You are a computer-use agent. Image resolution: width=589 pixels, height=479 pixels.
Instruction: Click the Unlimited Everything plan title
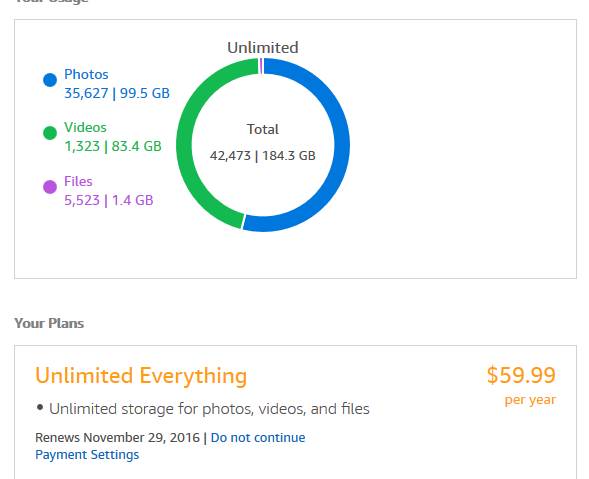pos(141,375)
